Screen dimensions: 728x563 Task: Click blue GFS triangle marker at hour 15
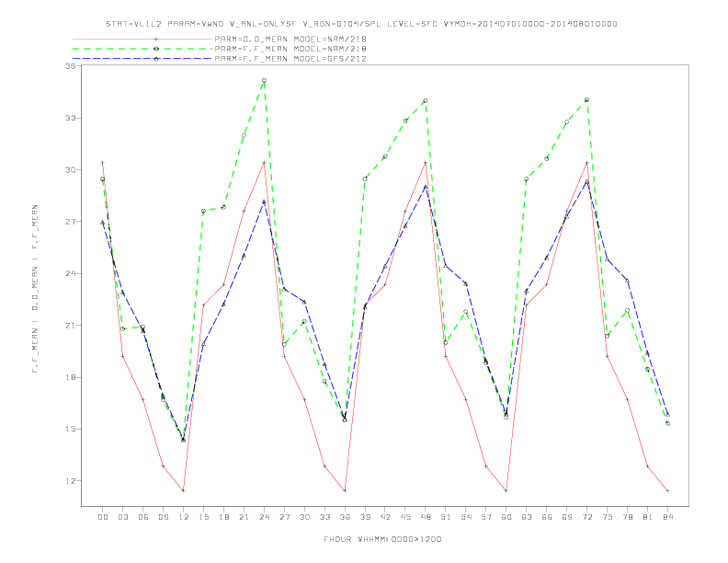[203, 344]
